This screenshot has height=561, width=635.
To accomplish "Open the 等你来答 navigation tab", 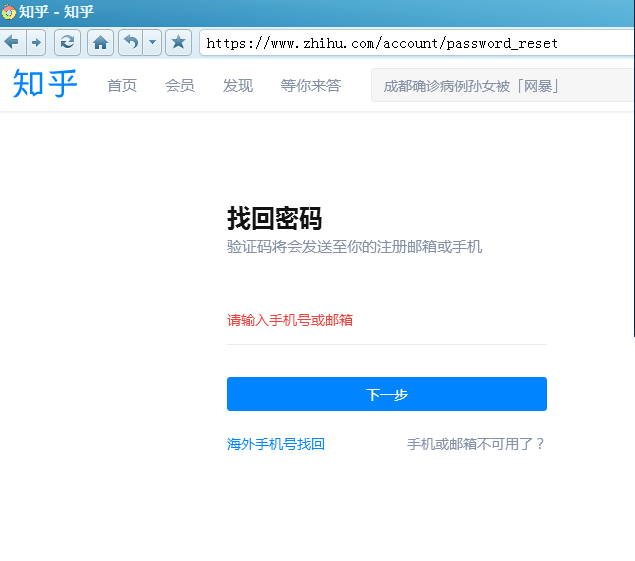I will pos(311,85).
